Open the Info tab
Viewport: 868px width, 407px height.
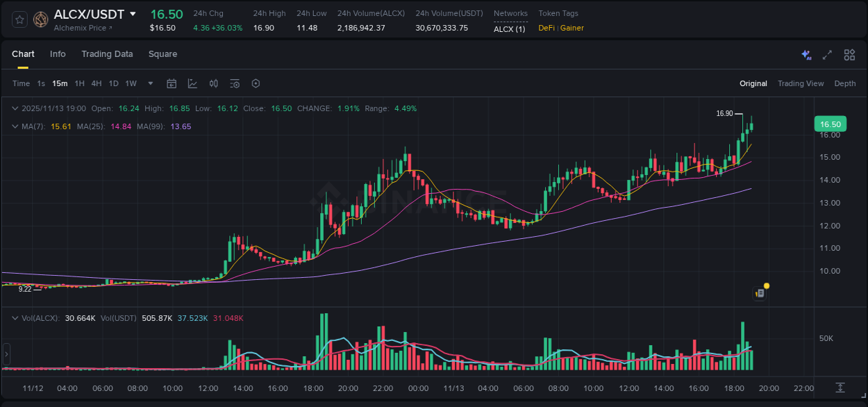58,53
